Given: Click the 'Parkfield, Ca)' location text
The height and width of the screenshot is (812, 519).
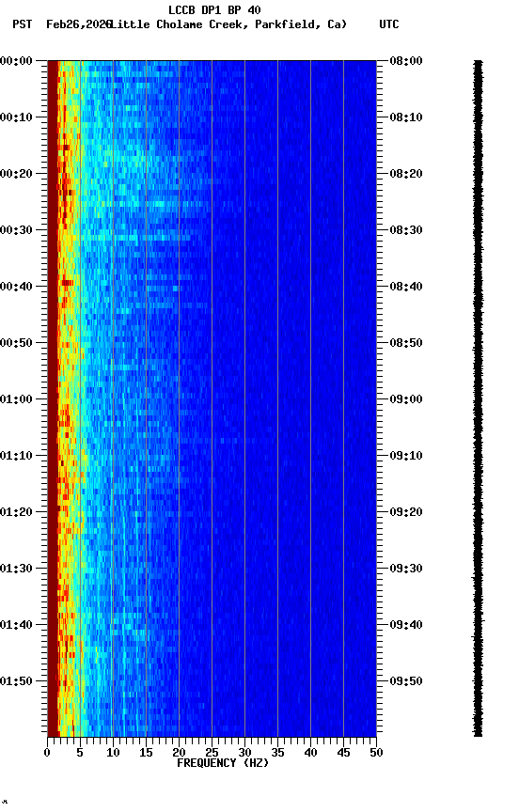Looking at the screenshot, I should (301, 24).
